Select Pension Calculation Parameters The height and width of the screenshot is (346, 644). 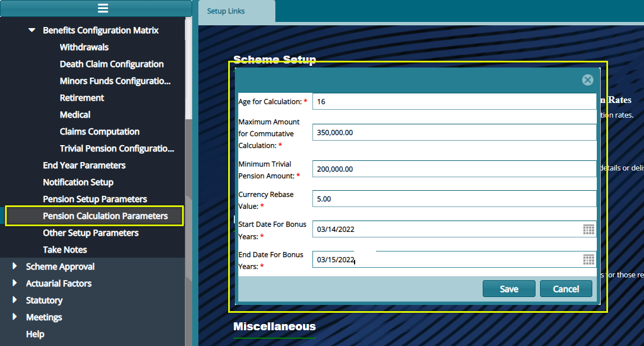click(x=105, y=215)
